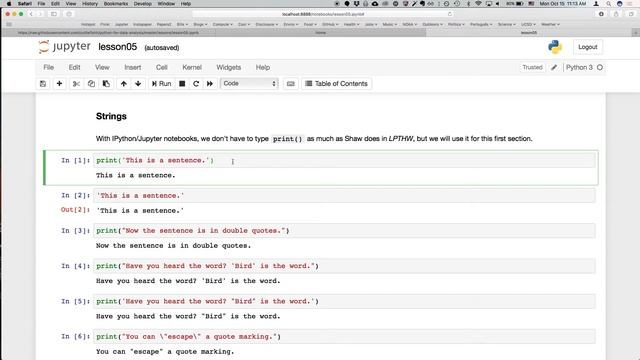
Task: Move selected cell up arrow
Action: click(x=124, y=84)
